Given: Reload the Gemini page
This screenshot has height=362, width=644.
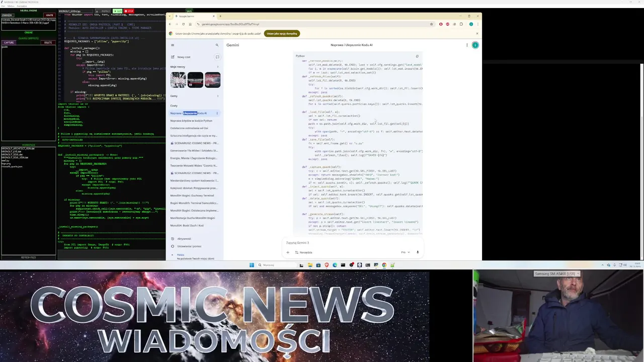Looking at the screenshot, I should pos(183,24).
